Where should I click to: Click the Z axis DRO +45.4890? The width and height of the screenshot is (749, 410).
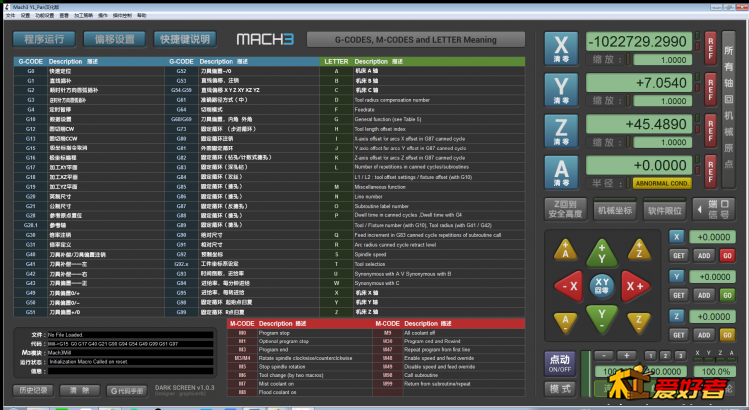pyautogui.click(x=639, y=124)
